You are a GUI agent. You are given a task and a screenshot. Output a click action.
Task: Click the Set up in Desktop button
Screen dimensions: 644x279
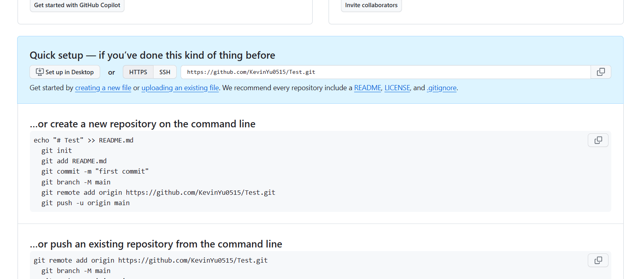(x=65, y=72)
